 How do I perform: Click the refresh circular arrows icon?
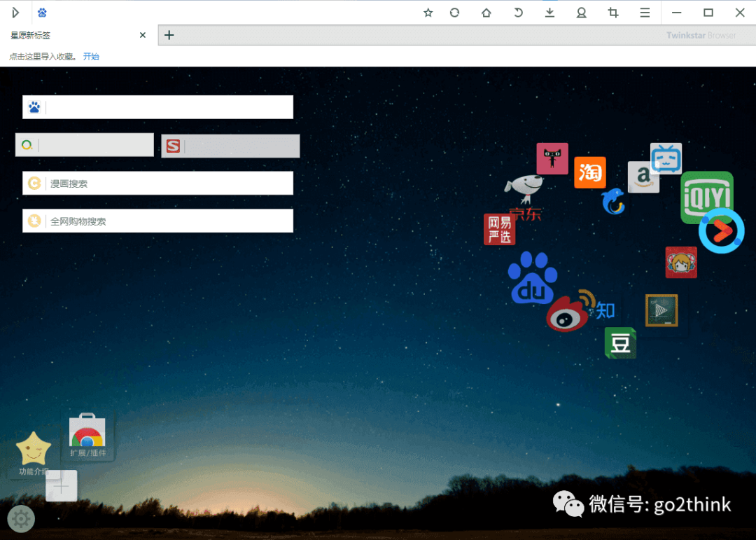tap(454, 13)
